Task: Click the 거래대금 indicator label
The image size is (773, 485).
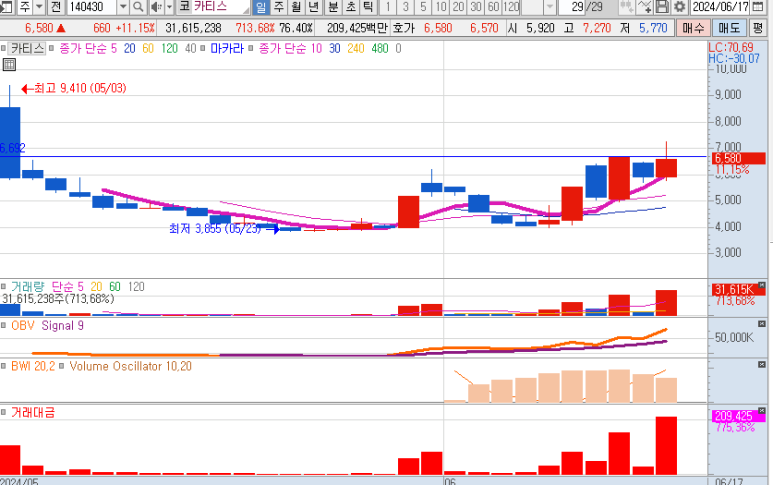Action: [33, 412]
